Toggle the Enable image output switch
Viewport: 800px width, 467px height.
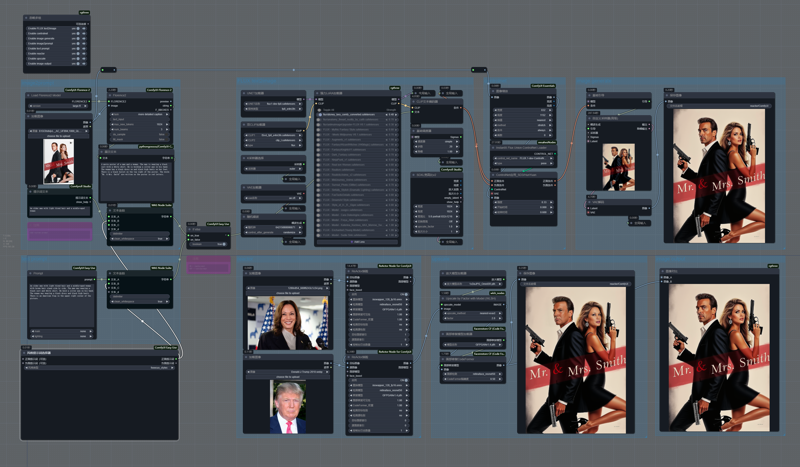(x=78, y=64)
